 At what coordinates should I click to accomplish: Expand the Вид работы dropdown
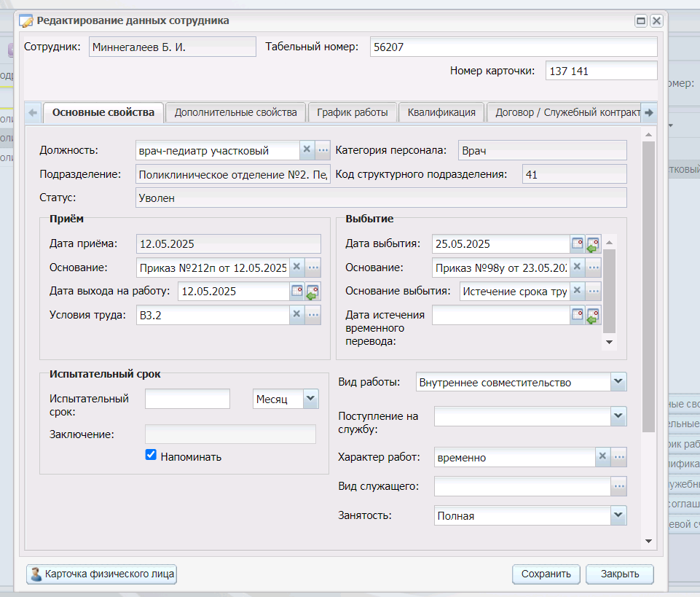(618, 382)
